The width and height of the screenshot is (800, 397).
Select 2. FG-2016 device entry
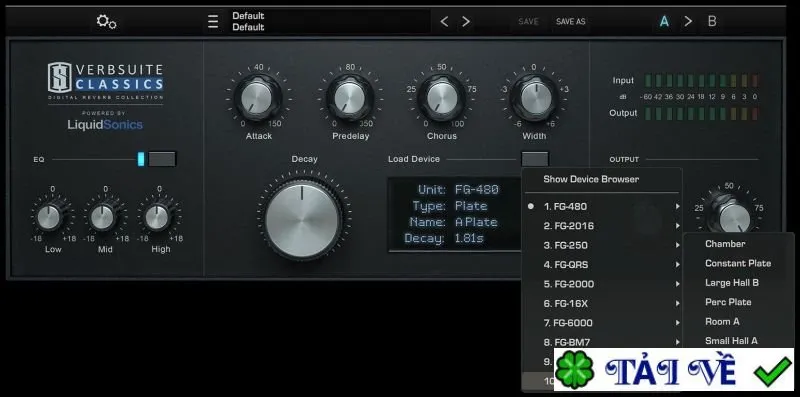pyautogui.click(x=602, y=226)
